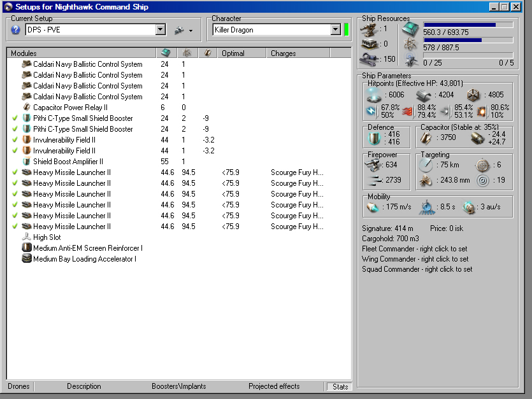Toggle the second Invulnerability Field II checkmark

[15, 151]
